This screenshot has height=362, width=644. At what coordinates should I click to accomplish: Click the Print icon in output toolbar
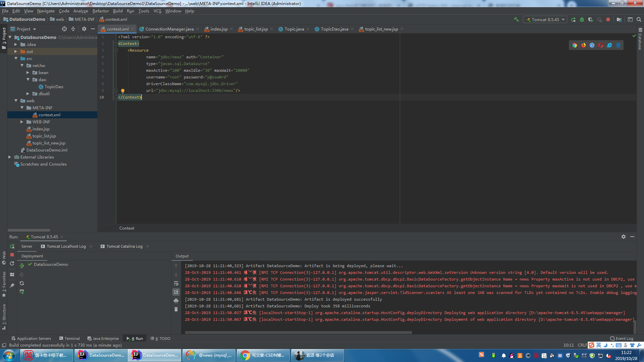pyautogui.click(x=176, y=301)
